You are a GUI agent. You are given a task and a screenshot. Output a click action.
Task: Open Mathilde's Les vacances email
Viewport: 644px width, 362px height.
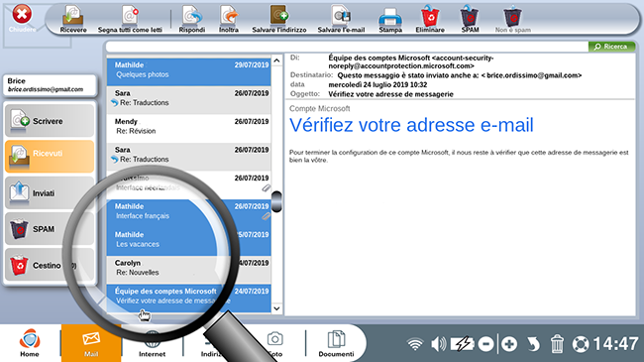pos(189,241)
